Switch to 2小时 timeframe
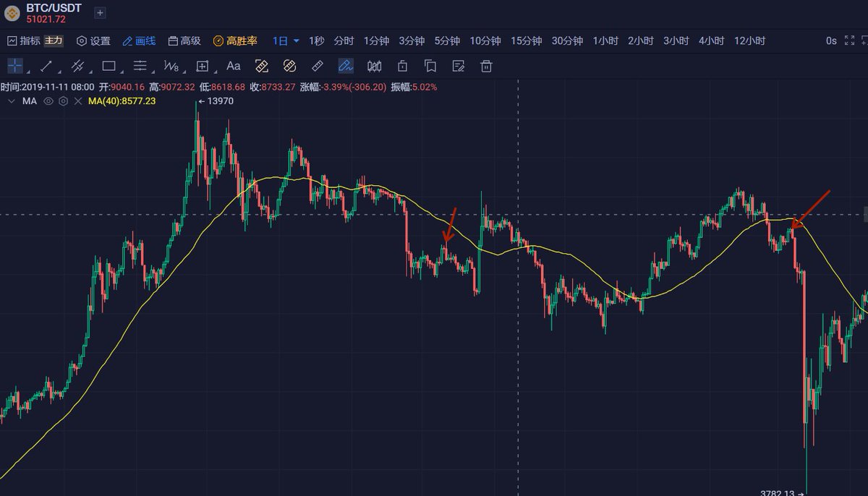Image resolution: width=868 pixels, height=496 pixels. coord(641,41)
